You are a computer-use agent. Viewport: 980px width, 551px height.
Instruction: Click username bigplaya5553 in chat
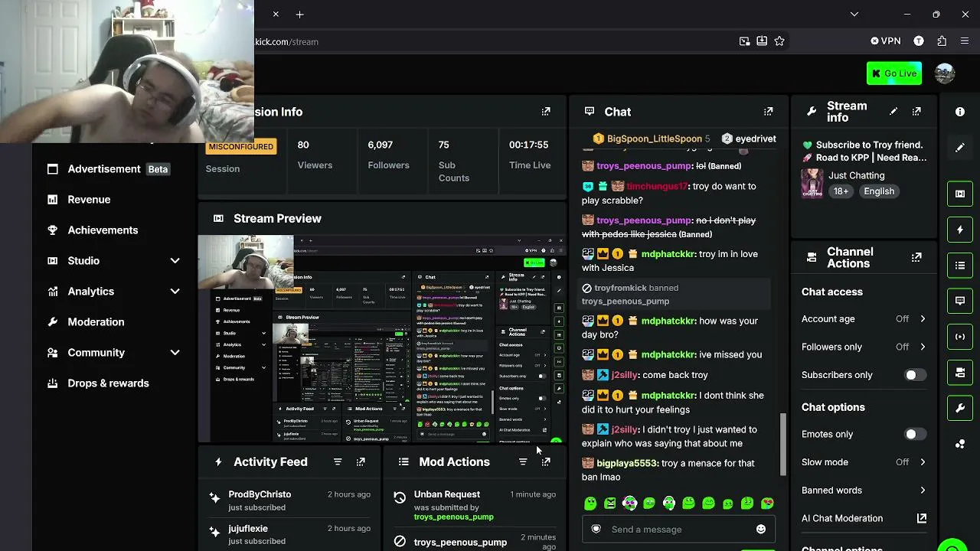tap(627, 463)
